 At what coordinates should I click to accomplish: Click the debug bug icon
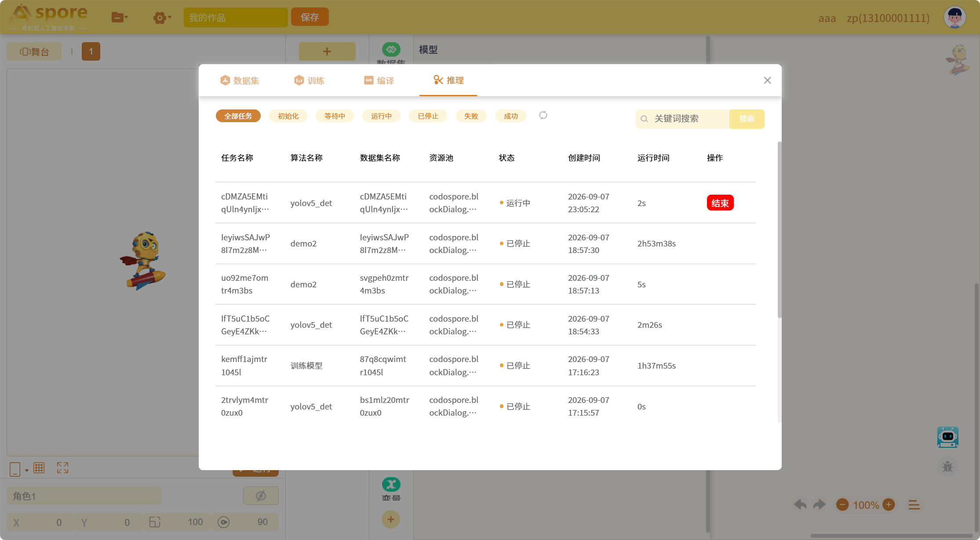947,467
